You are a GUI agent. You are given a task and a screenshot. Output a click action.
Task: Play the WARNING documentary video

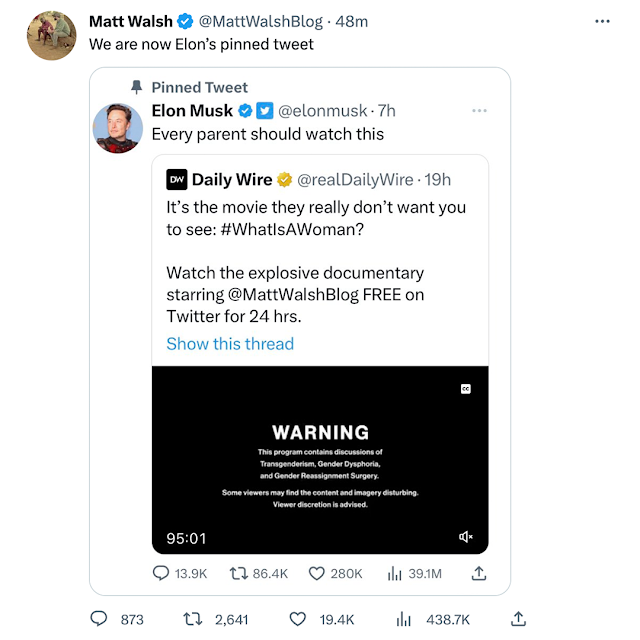[320, 460]
